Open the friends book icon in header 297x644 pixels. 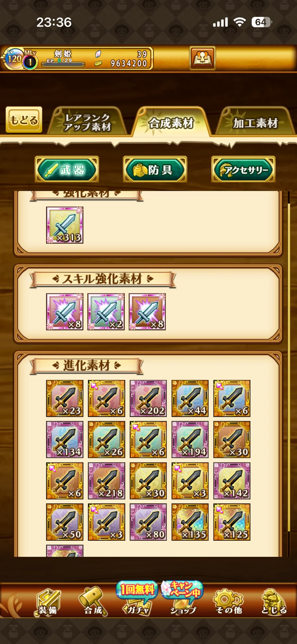tap(202, 58)
